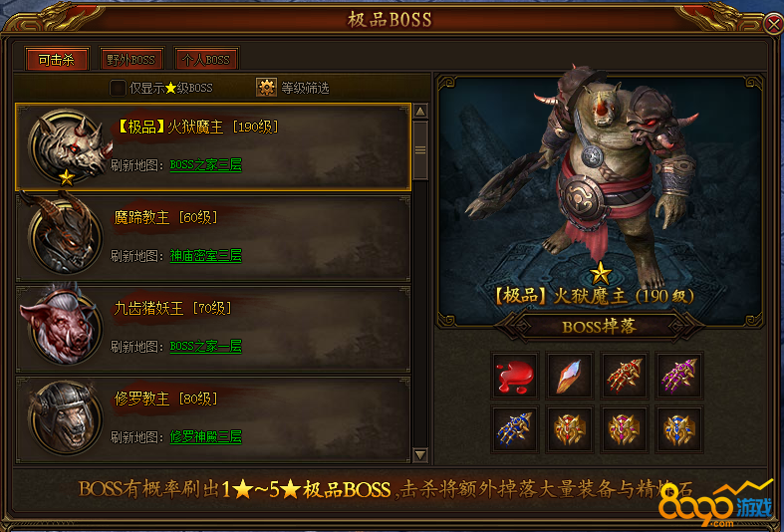Screen dimensions: 784x532
Task: Go to map link BOSS之家三层
Action: [205, 165]
